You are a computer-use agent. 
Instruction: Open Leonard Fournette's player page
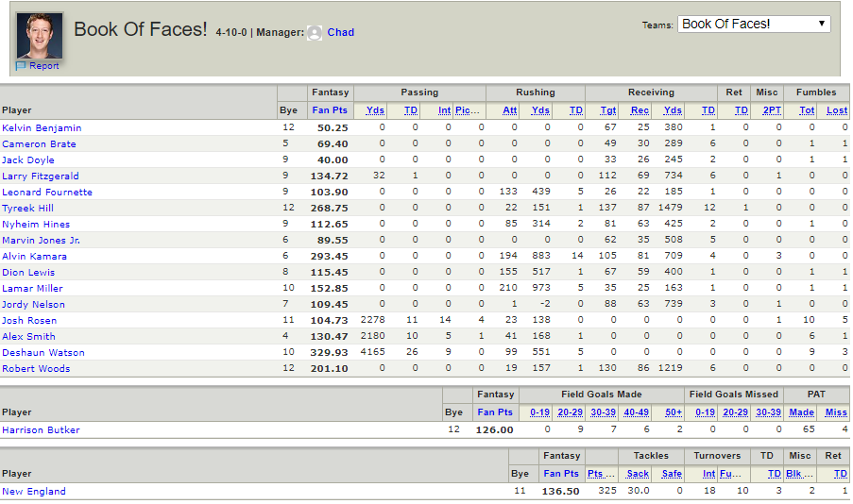click(47, 192)
